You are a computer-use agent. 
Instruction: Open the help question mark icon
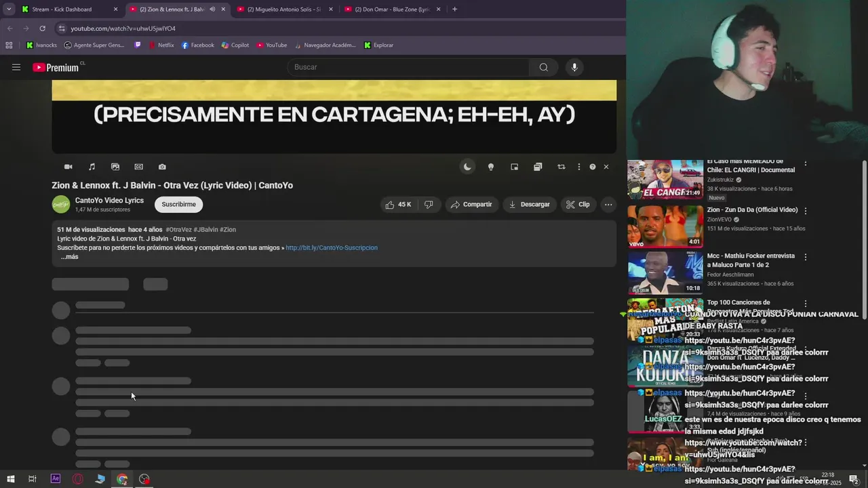tap(593, 167)
